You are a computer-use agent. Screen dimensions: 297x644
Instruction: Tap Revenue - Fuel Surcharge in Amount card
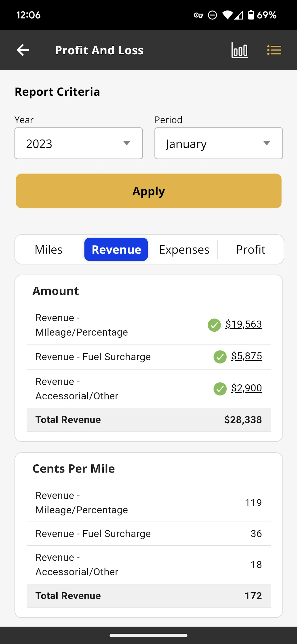point(93,357)
